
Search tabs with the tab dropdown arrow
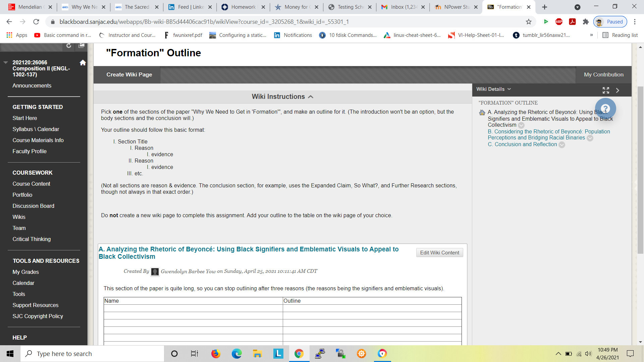pos(577,7)
